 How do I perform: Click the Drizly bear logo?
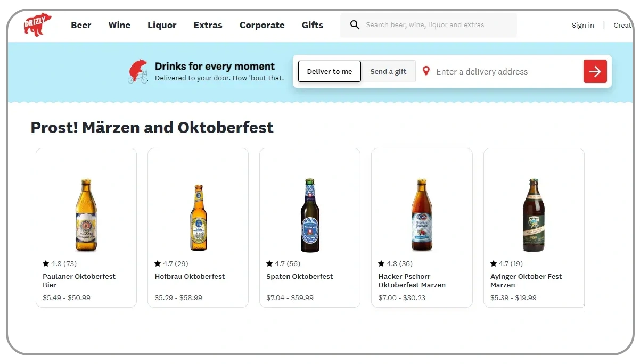(x=37, y=24)
